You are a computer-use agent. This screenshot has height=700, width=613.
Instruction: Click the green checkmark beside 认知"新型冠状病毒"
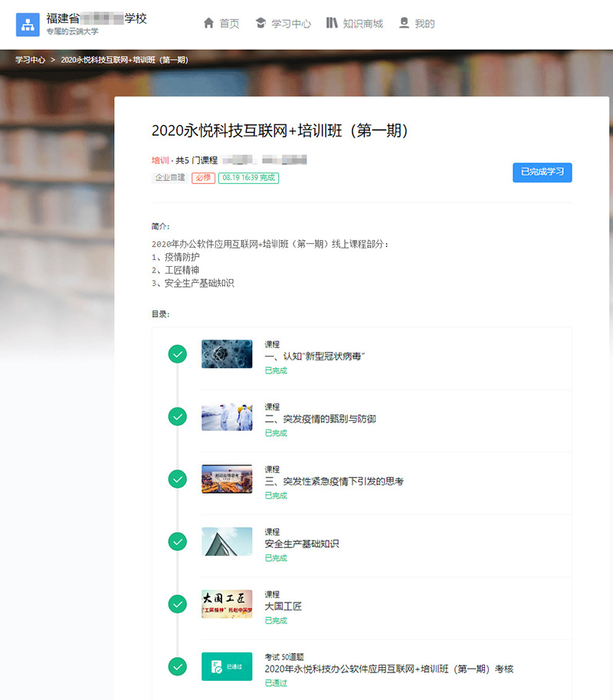coord(177,354)
